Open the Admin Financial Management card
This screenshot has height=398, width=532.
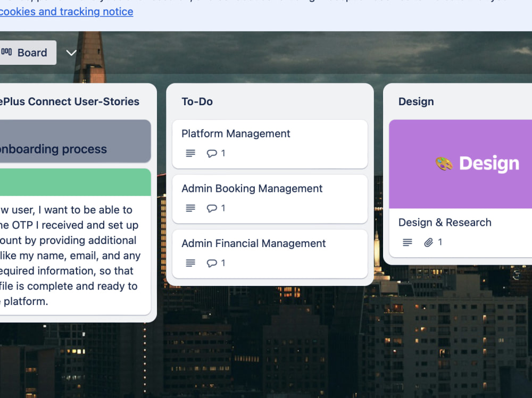[x=270, y=254]
